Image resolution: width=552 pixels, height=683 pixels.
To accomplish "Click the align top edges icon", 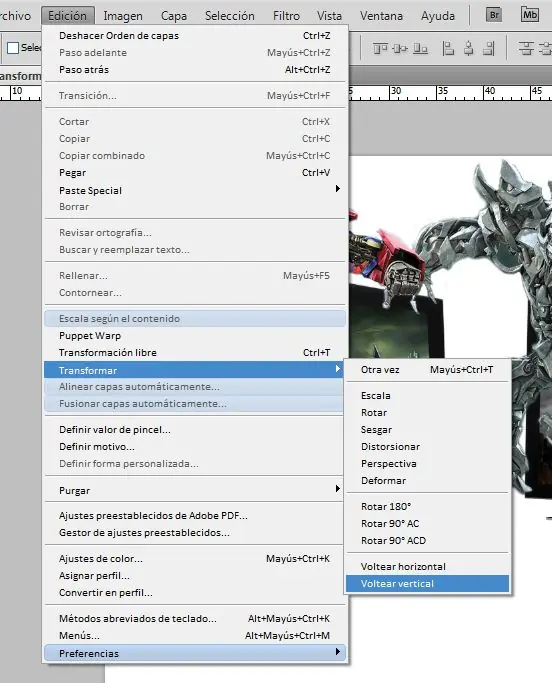I will point(380,48).
